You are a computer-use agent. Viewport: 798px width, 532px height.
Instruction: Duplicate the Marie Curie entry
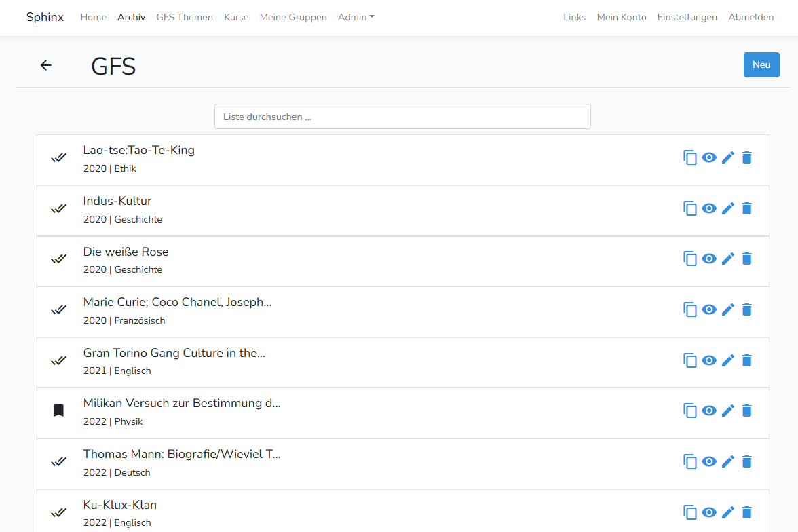[x=690, y=309]
